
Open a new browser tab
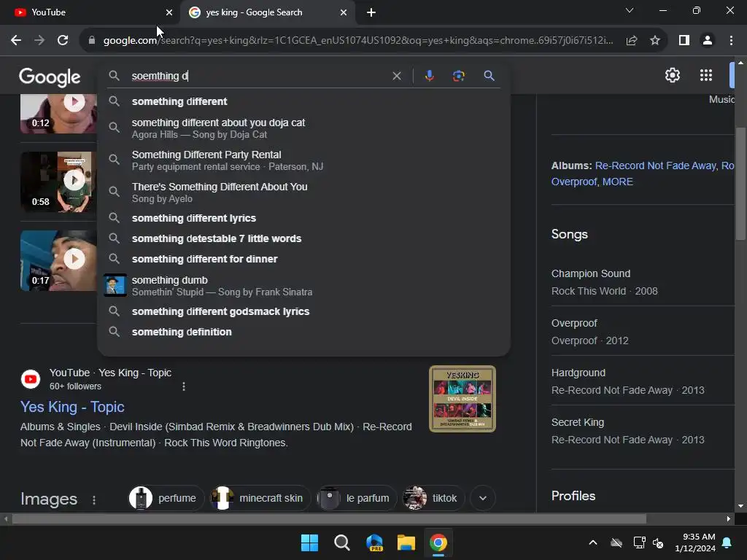(x=371, y=12)
